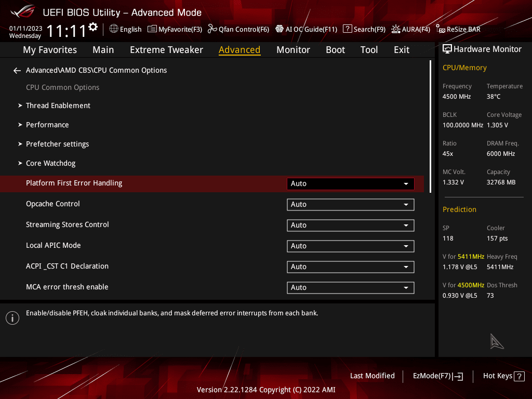Switch to Tool tab
Viewport: 532px width, 399px height.
369,50
